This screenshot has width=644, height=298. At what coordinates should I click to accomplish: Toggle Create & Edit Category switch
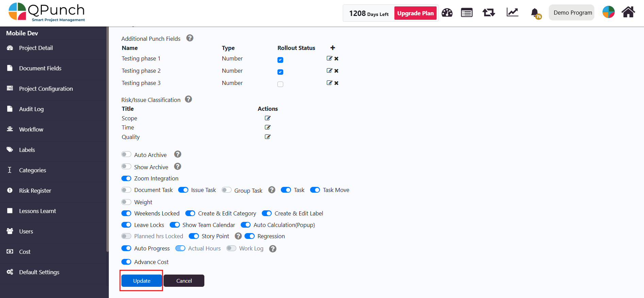click(190, 213)
